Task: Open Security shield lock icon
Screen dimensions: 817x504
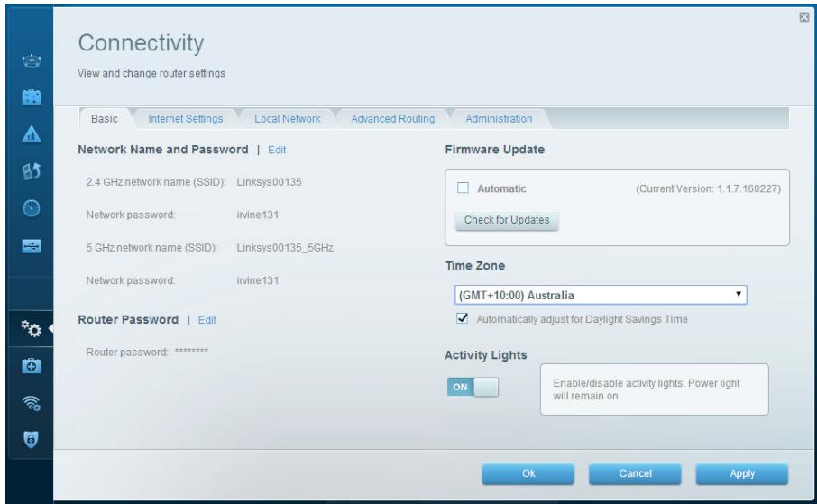Action: [x=32, y=439]
